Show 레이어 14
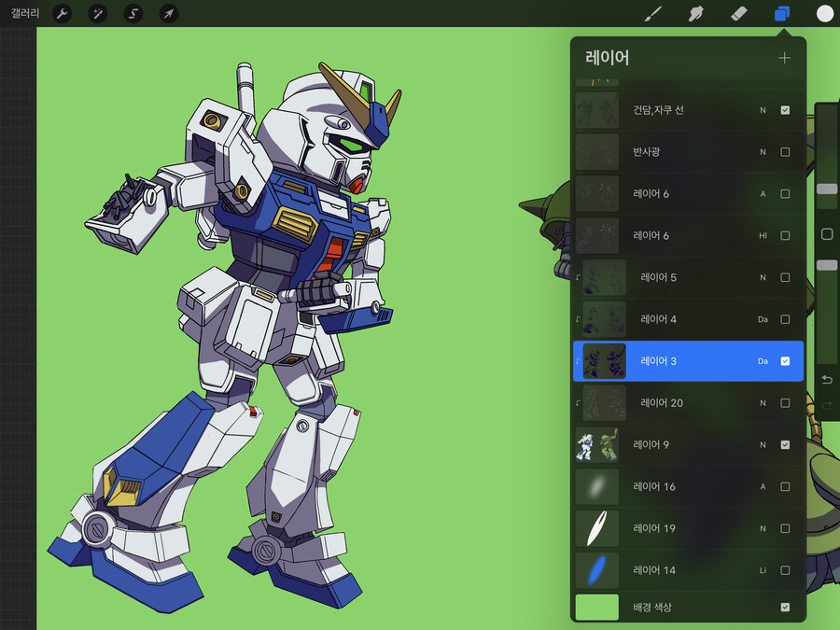840x630 pixels. [x=785, y=570]
